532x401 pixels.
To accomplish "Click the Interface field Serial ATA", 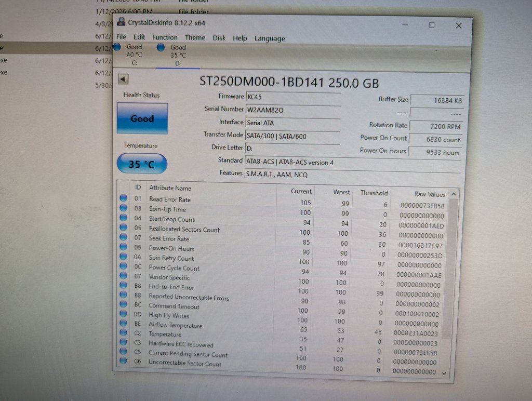I will [x=292, y=123].
